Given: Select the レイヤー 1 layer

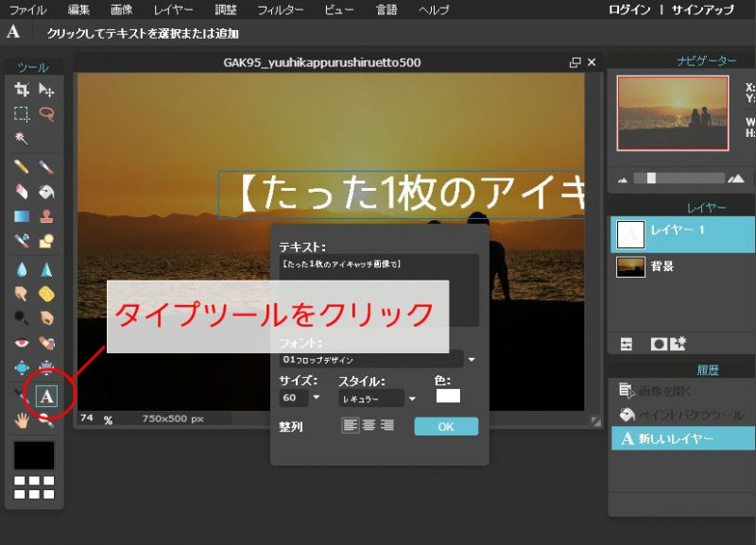Looking at the screenshot, I should pos(682,234).
